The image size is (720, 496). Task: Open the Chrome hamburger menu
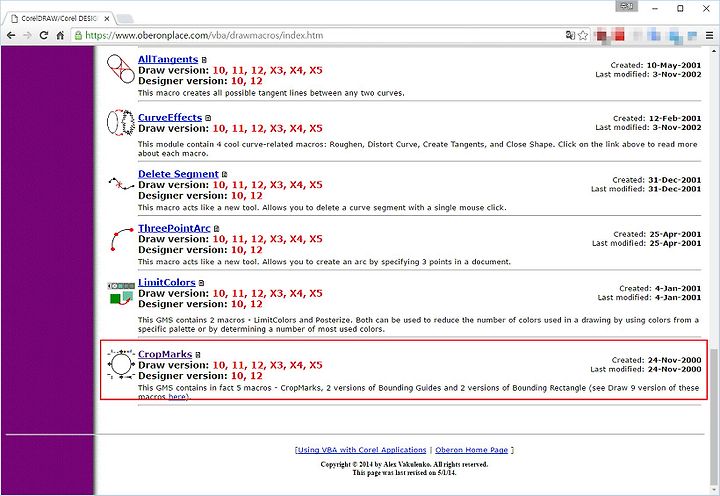709,35
